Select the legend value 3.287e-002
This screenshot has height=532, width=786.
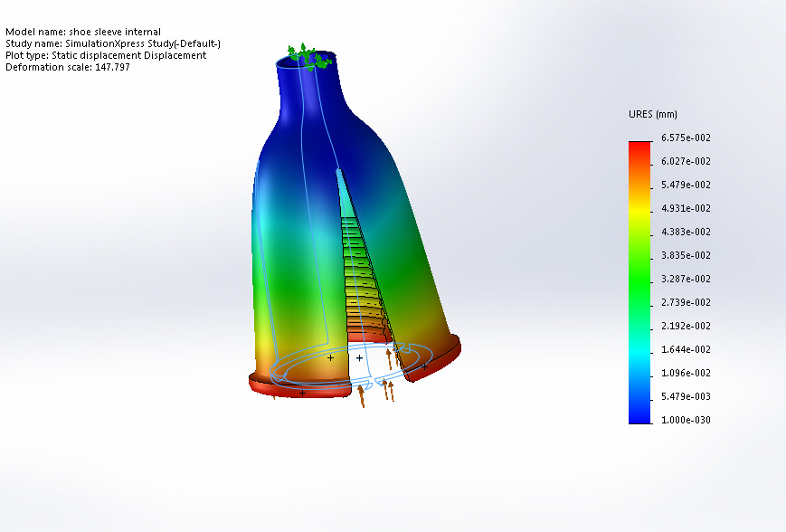(x=686, y=279)
